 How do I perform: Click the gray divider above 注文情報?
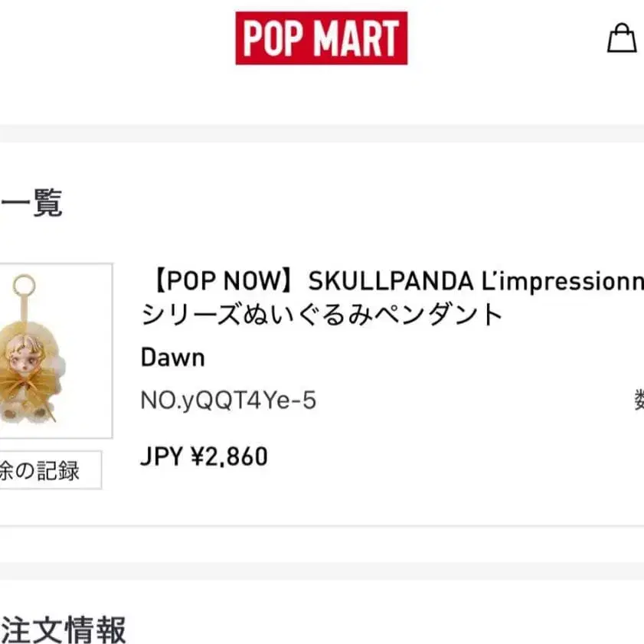pos(322,571)
